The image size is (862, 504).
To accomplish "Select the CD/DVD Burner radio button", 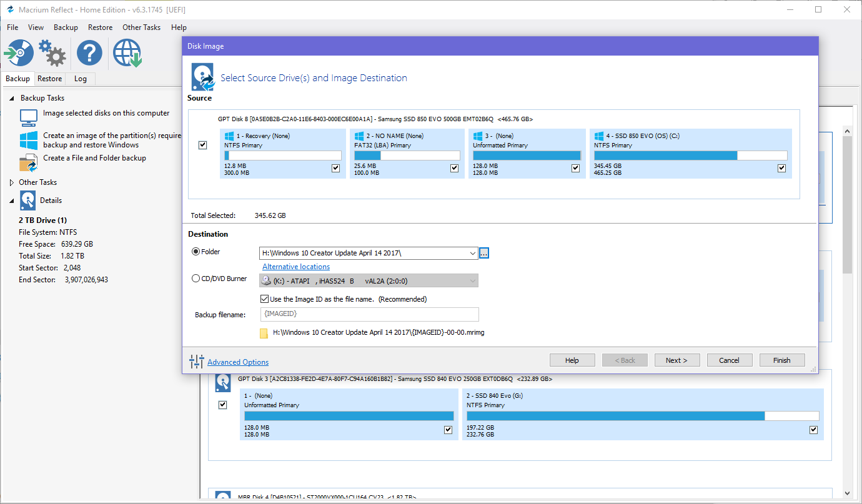I will point(196,279).
